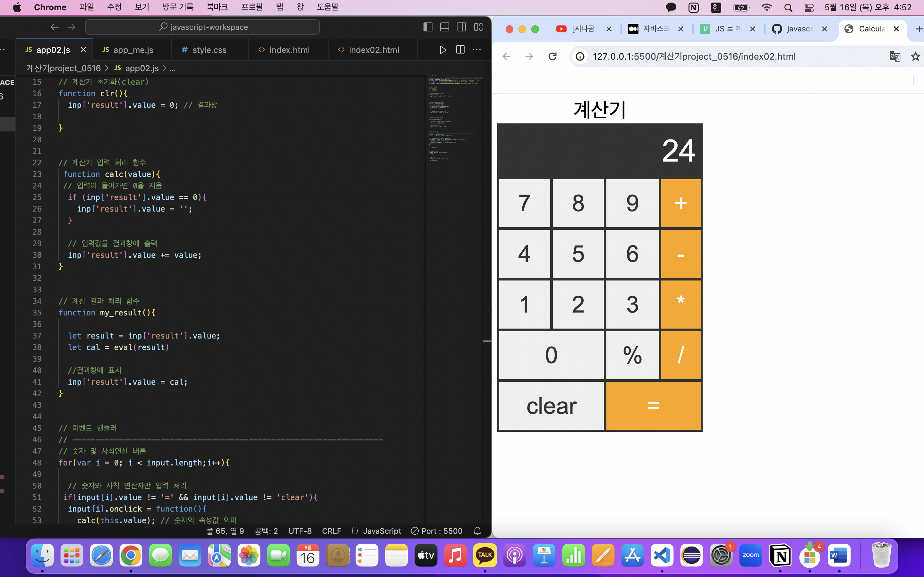Bookmark this page with star icon
Image resolution: width=924 pixels, height=577 pixels.
(915, 56)
